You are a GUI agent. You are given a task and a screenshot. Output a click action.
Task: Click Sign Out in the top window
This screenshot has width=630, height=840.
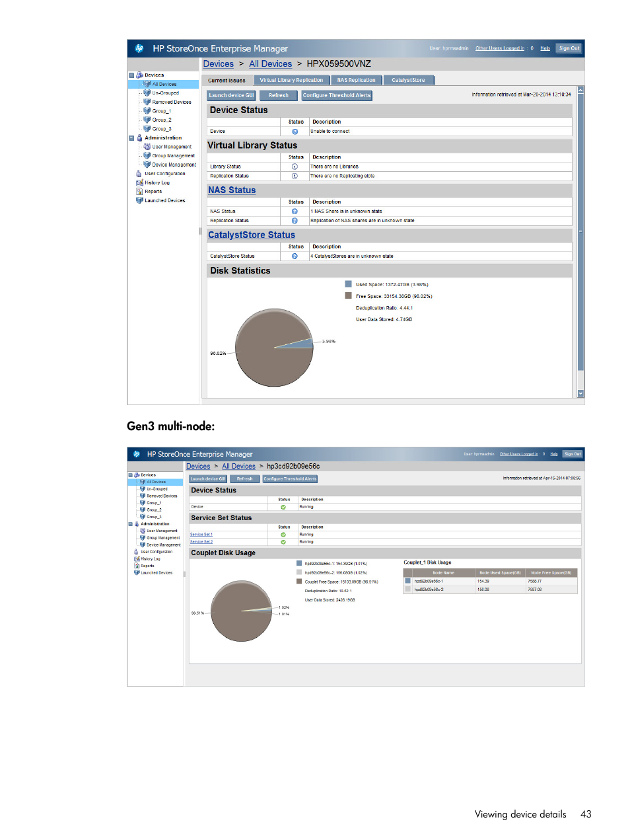tap(569, 48)
